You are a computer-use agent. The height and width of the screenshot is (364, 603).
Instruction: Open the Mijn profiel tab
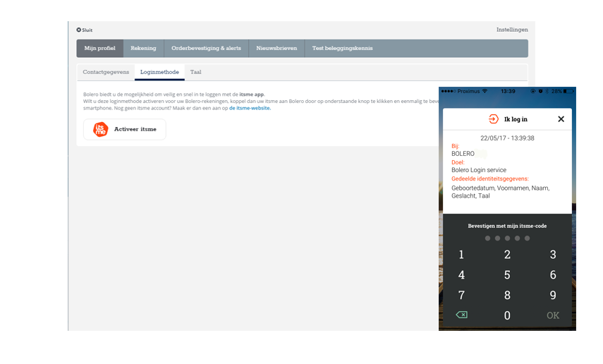click(100, 49)
